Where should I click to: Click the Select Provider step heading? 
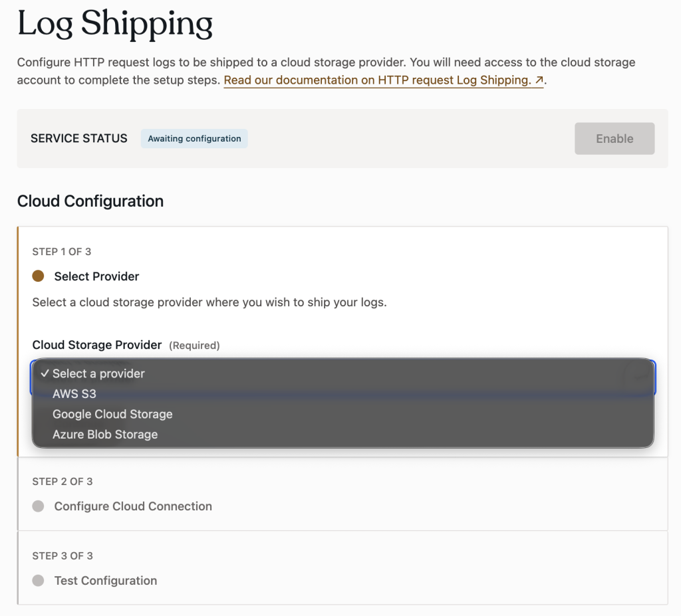pos(96,276)
